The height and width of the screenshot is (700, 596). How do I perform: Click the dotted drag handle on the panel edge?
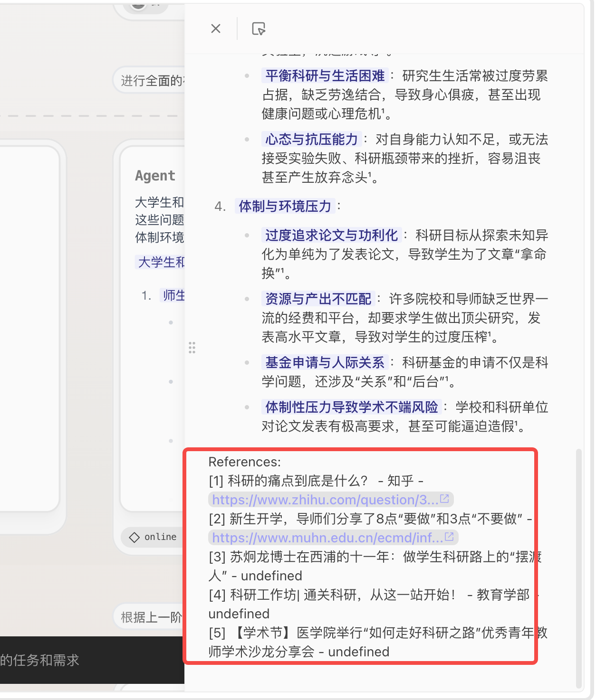(192, 348)
